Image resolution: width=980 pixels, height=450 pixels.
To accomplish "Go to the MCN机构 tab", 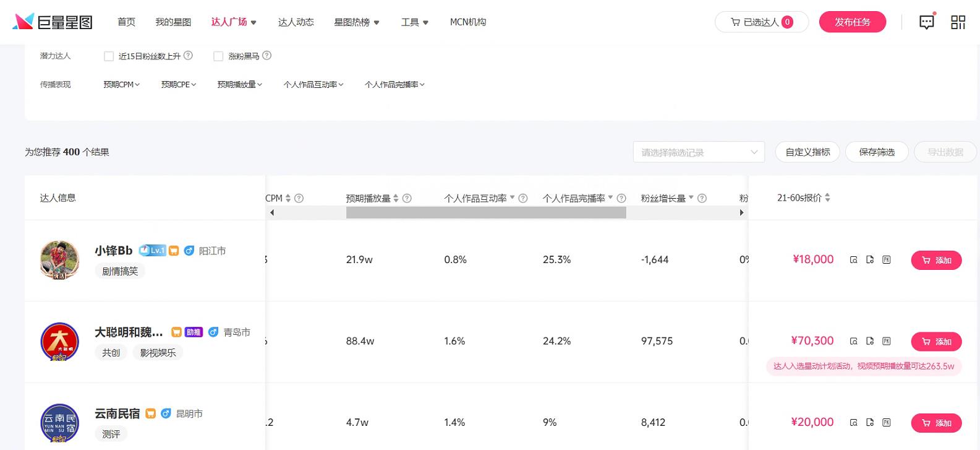I will [x=467, y=22].
